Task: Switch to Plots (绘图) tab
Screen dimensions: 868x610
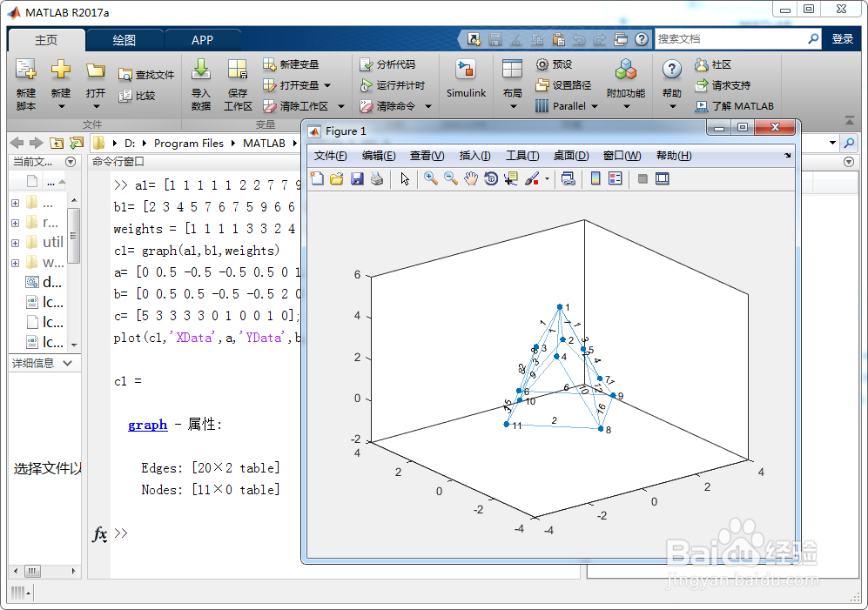Action: [124, 40]
